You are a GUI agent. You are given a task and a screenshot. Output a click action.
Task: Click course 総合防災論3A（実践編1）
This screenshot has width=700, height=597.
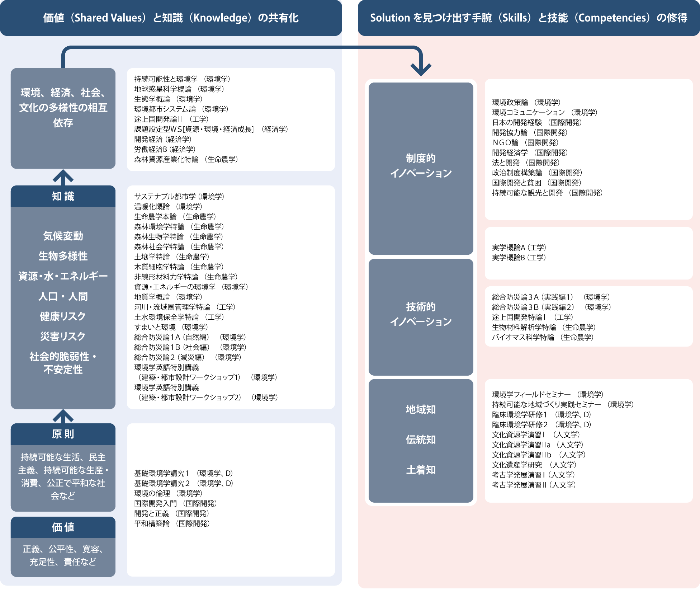tap(551, 297)
